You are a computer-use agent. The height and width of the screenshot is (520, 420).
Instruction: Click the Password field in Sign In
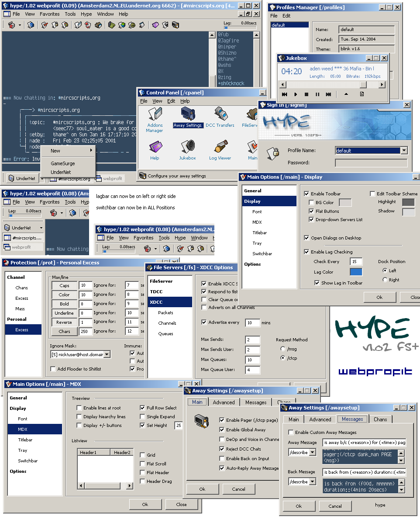371,163
